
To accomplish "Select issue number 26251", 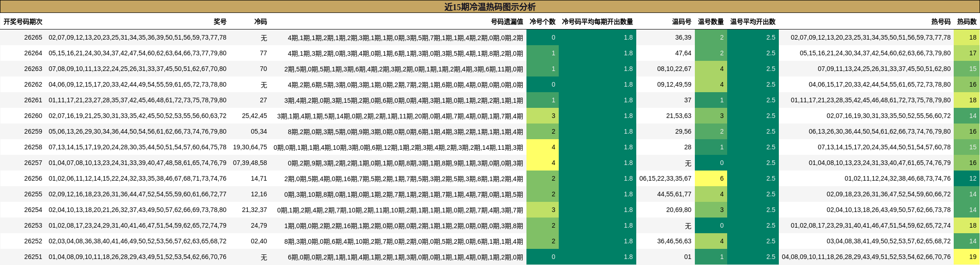I will coord(33,257).
